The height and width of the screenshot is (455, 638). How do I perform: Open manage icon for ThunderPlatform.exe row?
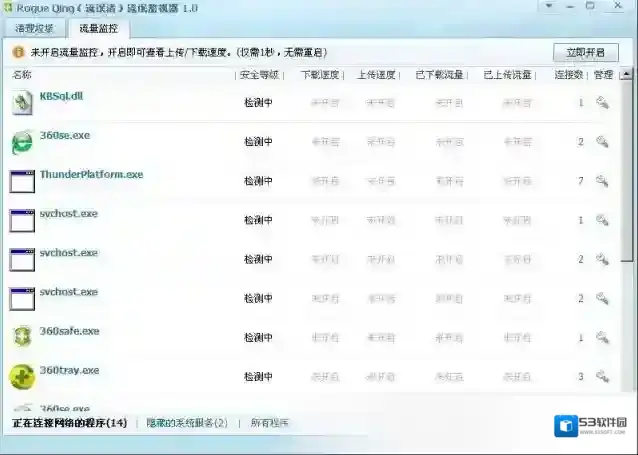pos(602,181)
